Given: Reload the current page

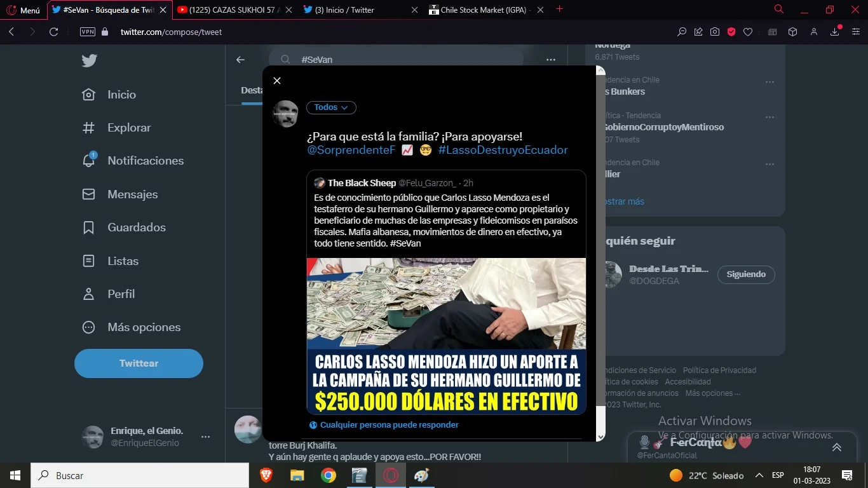Looking at the screenshot, I should pos(54,32).
